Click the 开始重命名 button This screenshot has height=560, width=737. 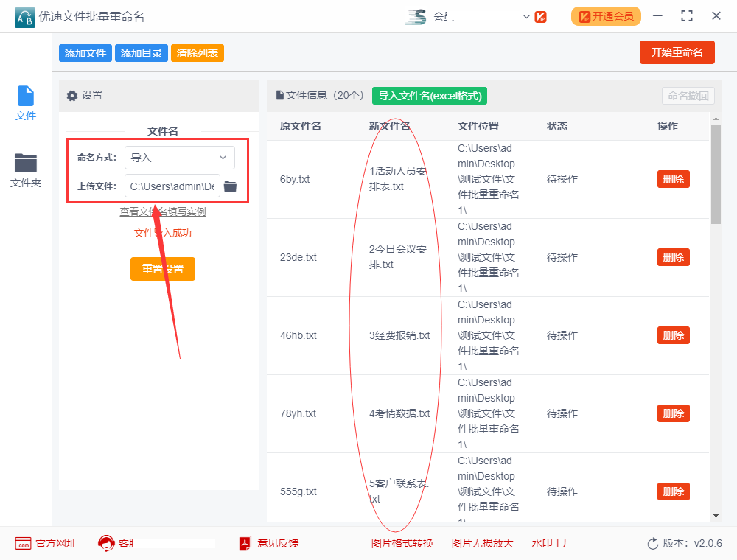677,52
